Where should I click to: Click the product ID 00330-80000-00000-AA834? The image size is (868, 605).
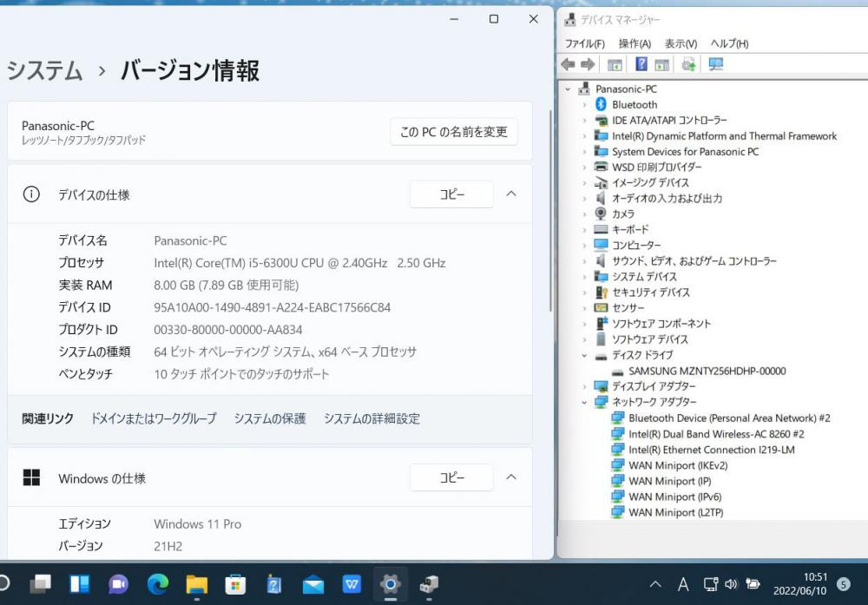[228, 330]
